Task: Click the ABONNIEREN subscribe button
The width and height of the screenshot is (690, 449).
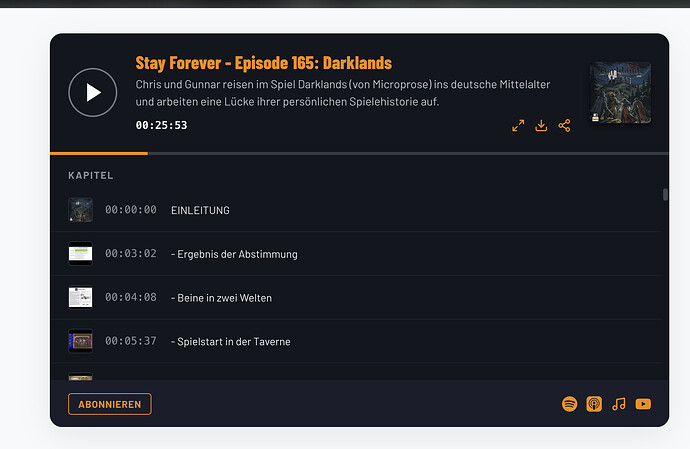Action: (110, 404)
